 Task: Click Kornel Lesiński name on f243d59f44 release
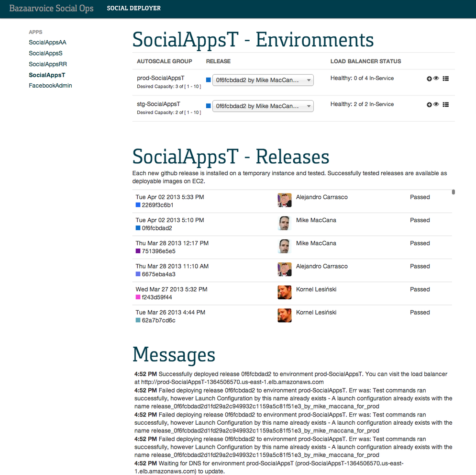coord(316,289)
